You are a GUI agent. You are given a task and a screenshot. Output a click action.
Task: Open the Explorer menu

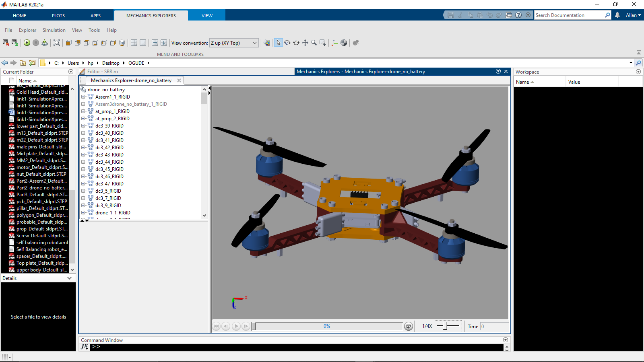(x=27, y=30)
